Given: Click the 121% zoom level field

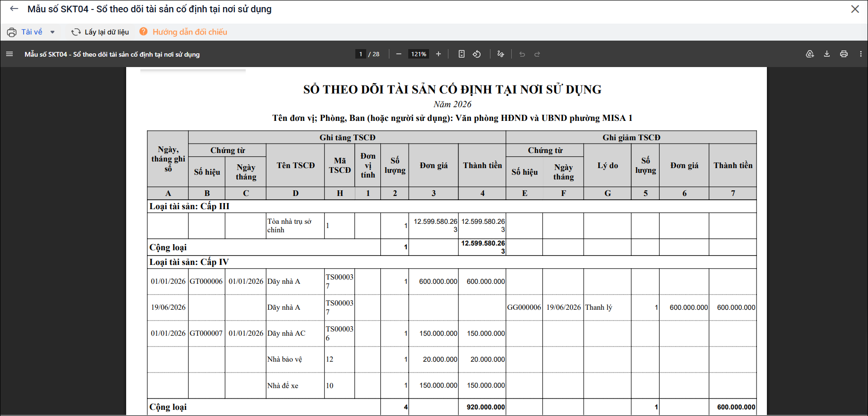Looking at the screenshot, I should (419, 54).
